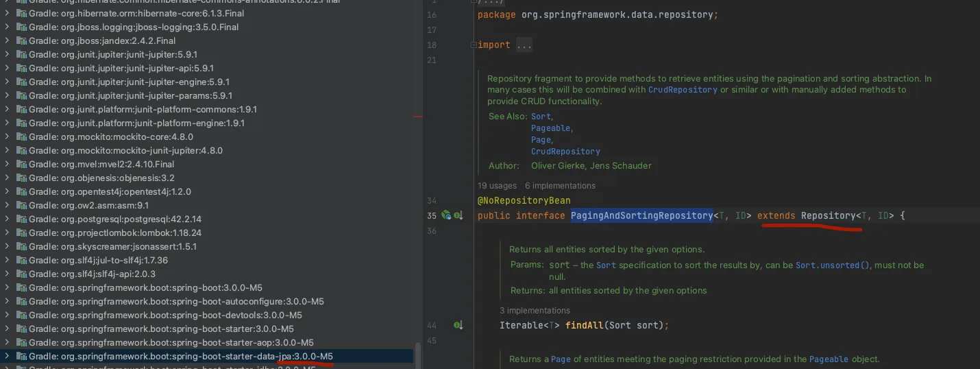
Task: Click the library icon beside junit-platform-commons:1.9.1
Action: click(21, 109)
